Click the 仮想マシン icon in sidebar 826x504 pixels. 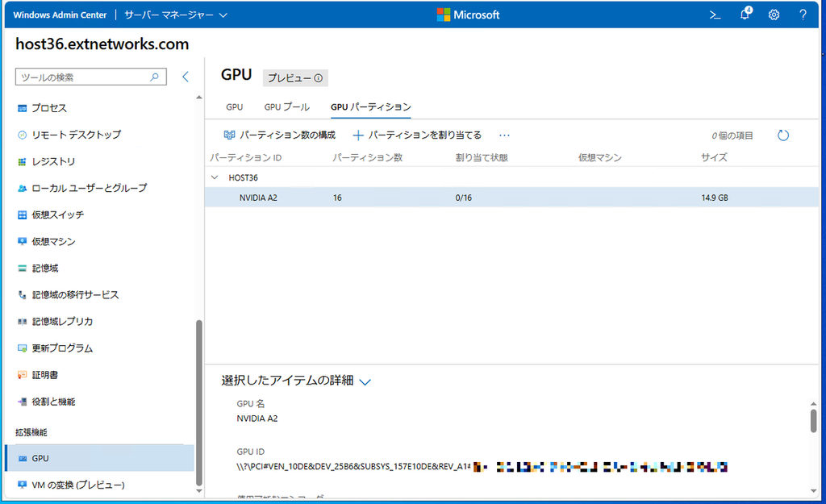point(22,241)
